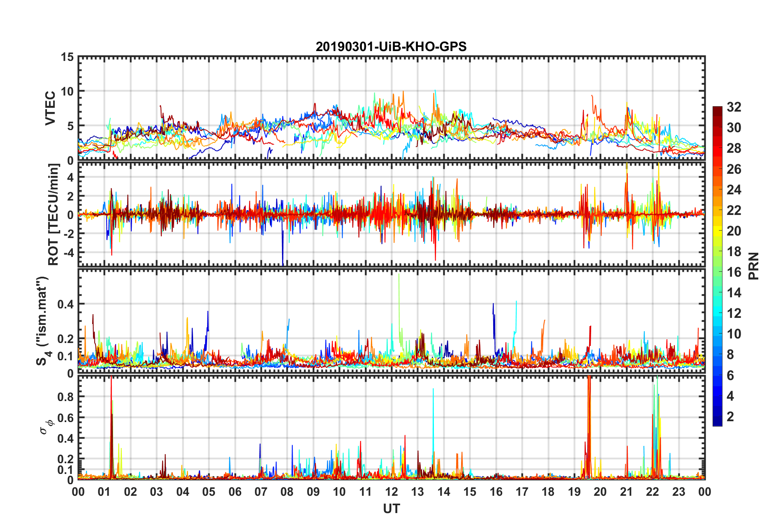This screenshot has height=532, width=783.
Task: Click sigma phi y-axis tick label 0.6
Action: [65, 418]
